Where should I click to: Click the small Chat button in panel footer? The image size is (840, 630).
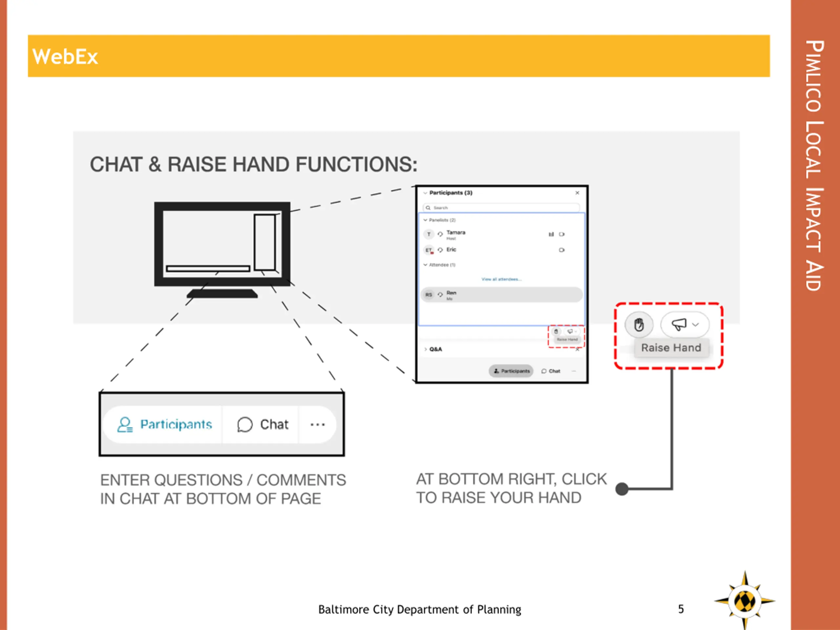551,371
